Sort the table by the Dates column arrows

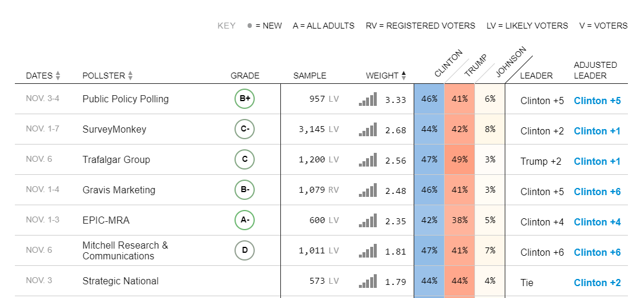click(x=58, y=76)
